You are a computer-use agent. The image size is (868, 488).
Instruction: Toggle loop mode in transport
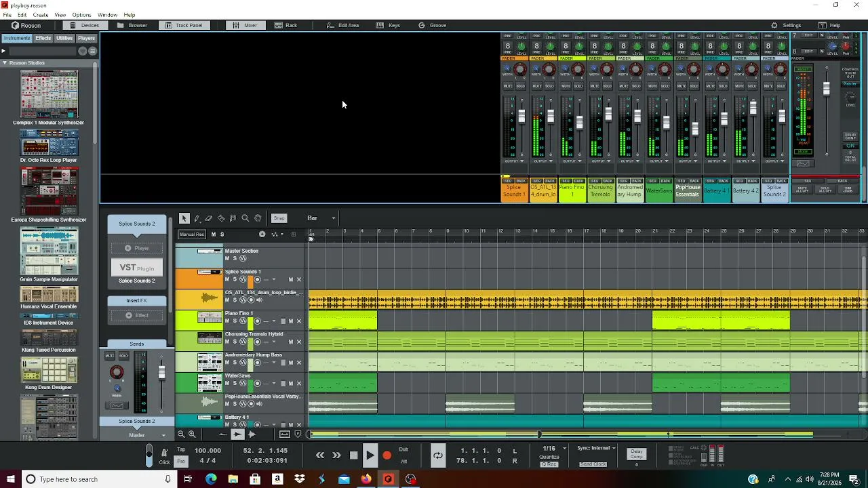[x=438, y=455]
